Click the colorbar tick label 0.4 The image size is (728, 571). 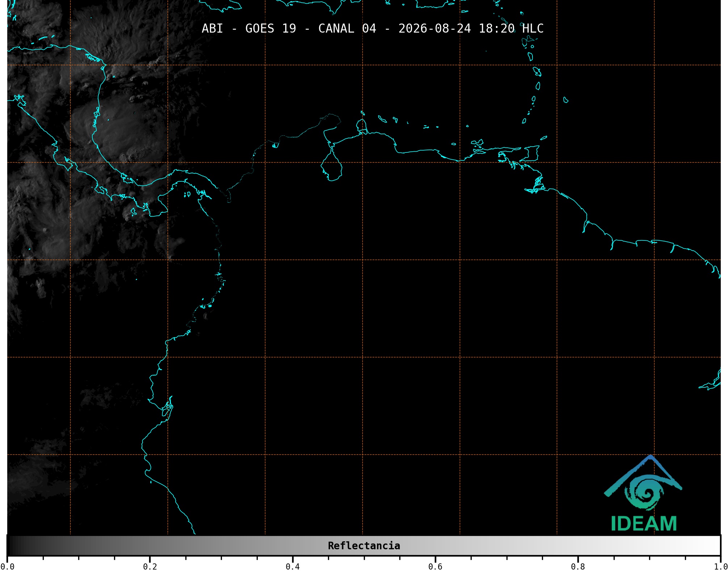(x=293, y=567)
